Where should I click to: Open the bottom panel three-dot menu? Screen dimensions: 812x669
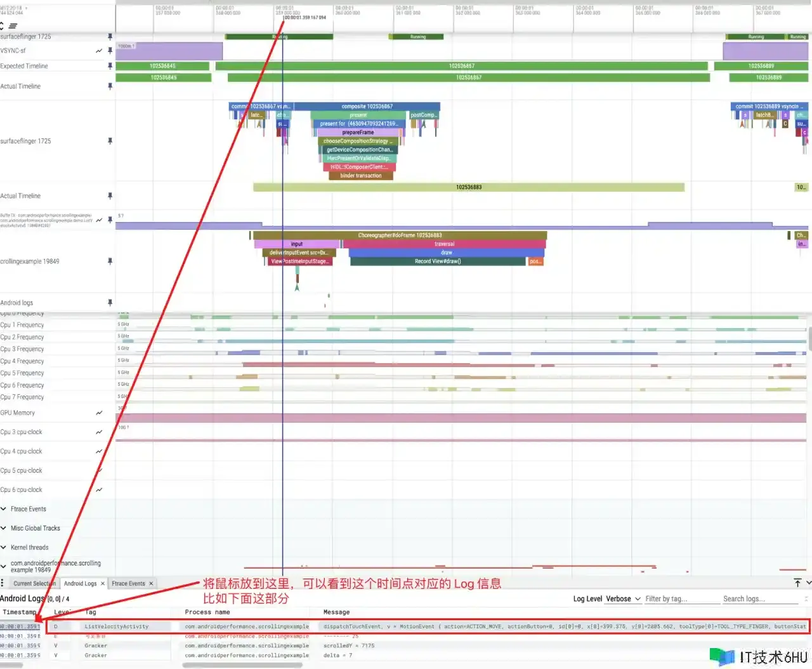[x=3, y=583]
